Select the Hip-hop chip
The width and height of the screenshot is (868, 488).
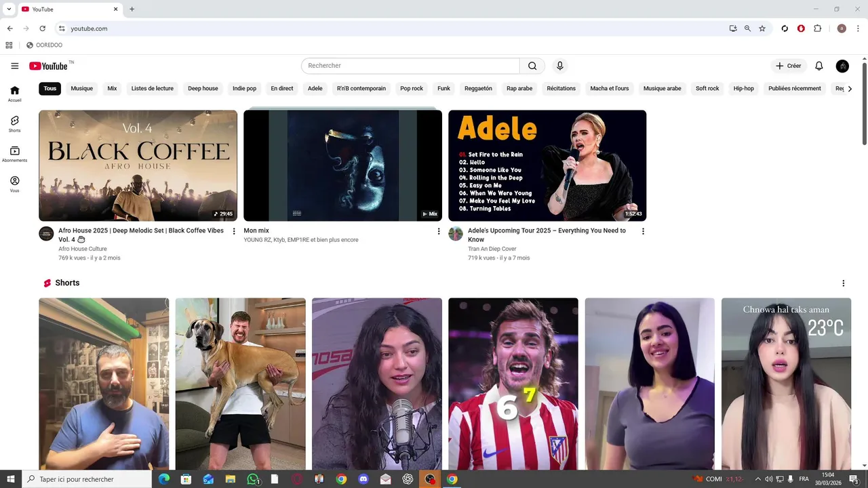[744, 88]
